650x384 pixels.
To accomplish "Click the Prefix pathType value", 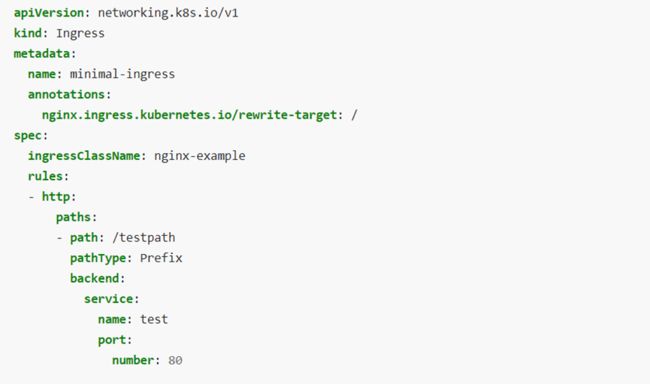I will (161, 258).
